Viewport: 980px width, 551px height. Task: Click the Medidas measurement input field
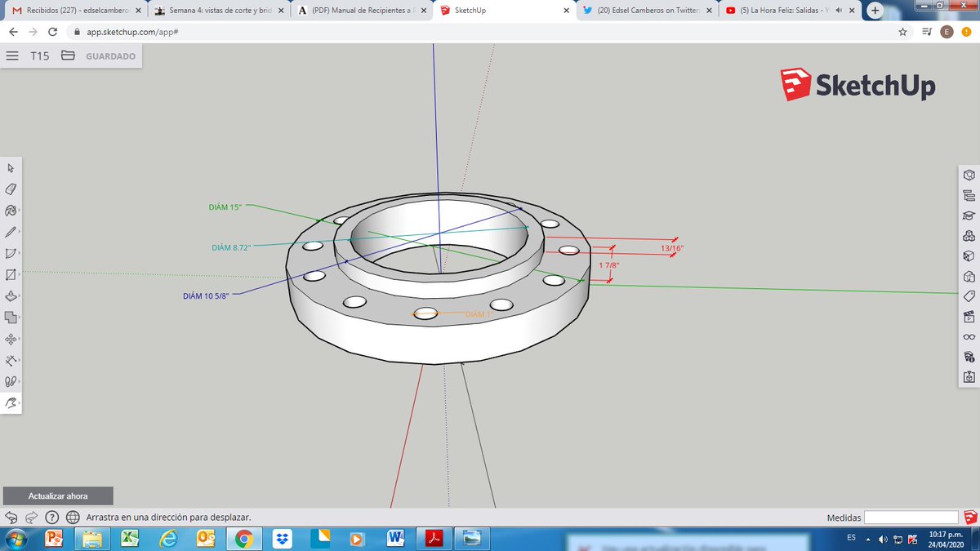[x=911, y=518]
